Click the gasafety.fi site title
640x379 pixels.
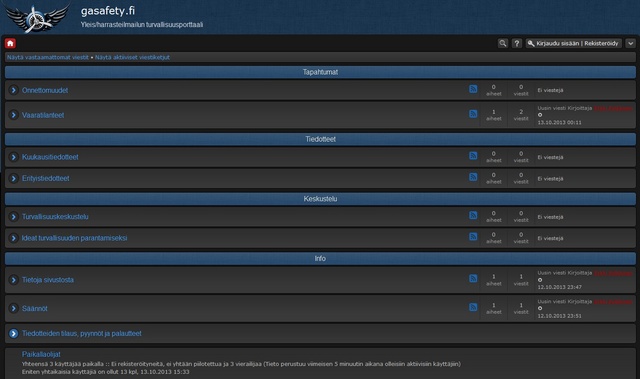(108, 11)
